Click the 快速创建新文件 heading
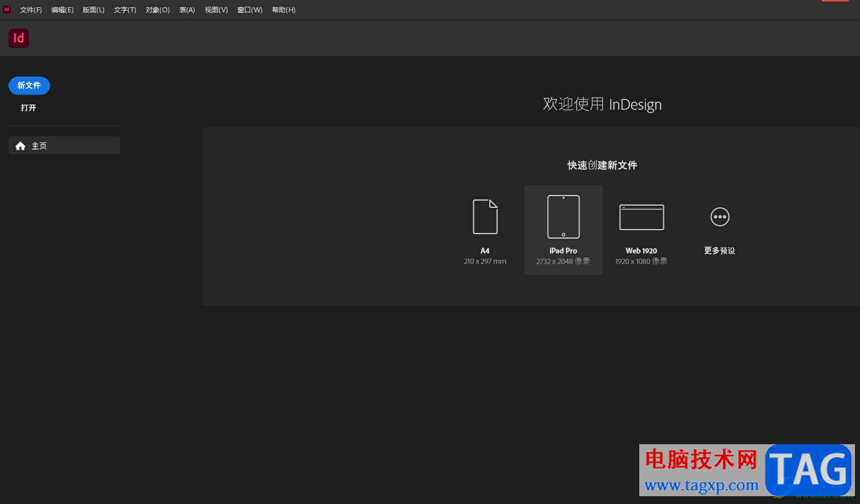860x504 pixels. click(x=602, y=165)
